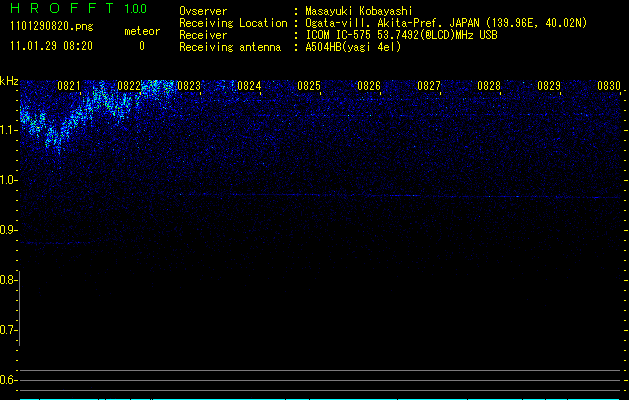Click the 1.1 kHz axis label

8,130
